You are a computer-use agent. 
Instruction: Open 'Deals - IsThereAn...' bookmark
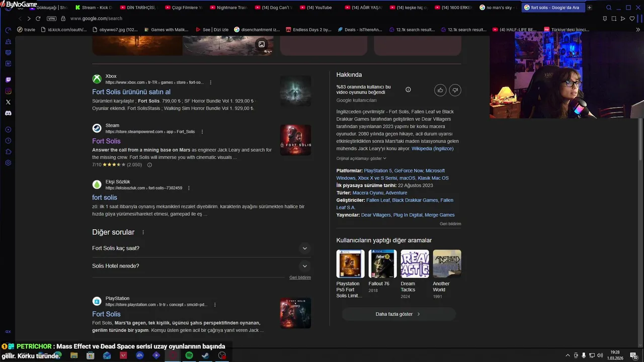pos(359,30)
